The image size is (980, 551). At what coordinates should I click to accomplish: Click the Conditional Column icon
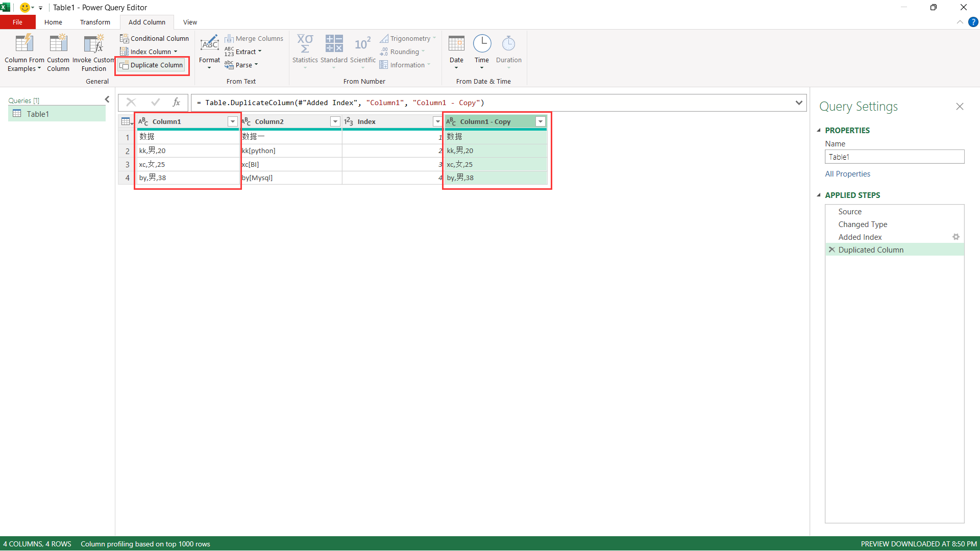(x=124, y=39)
